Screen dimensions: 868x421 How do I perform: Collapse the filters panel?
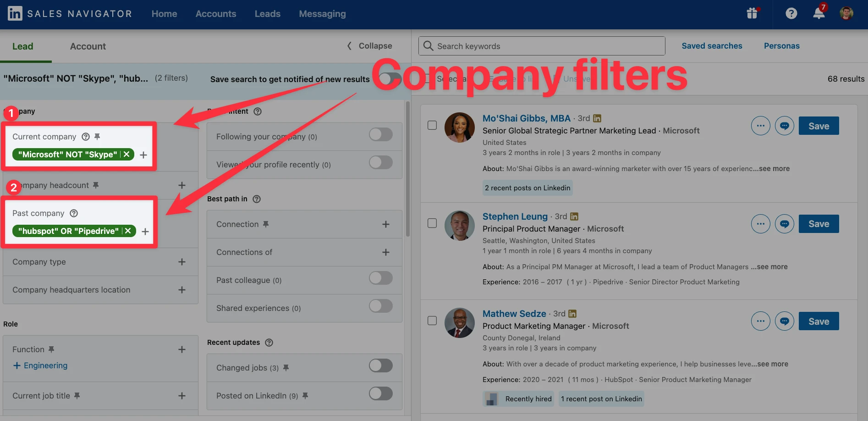coord(370,46)
